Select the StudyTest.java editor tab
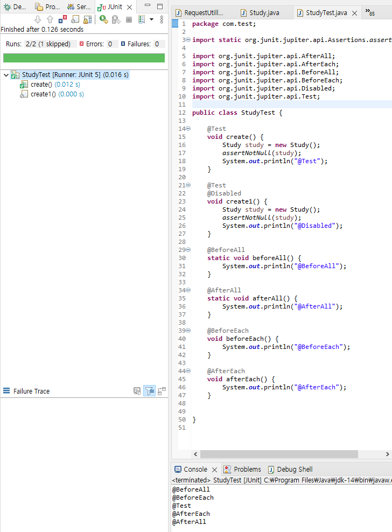The width and height of the screenshot is (392, 532). point(322,13)
